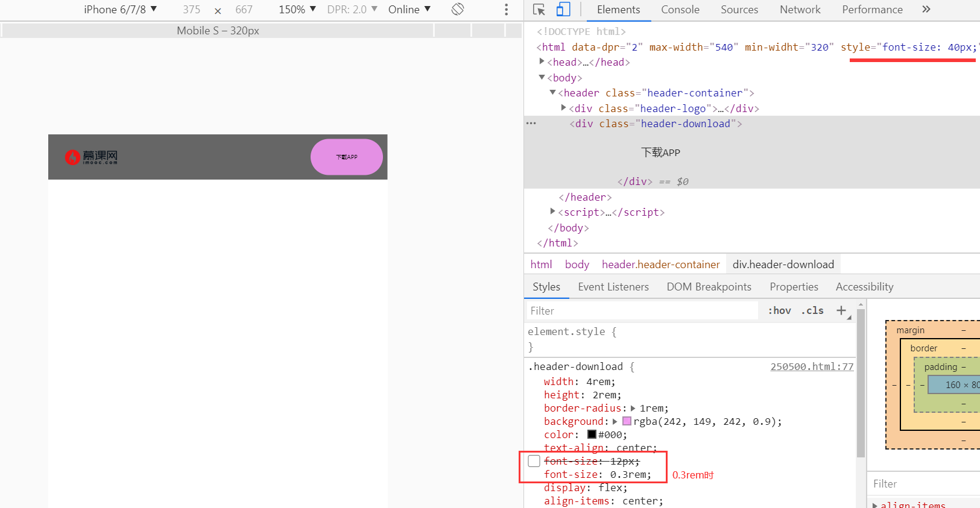Click the 慕课网 logo in page header
The image size is (980, 508).
(91, 157)
